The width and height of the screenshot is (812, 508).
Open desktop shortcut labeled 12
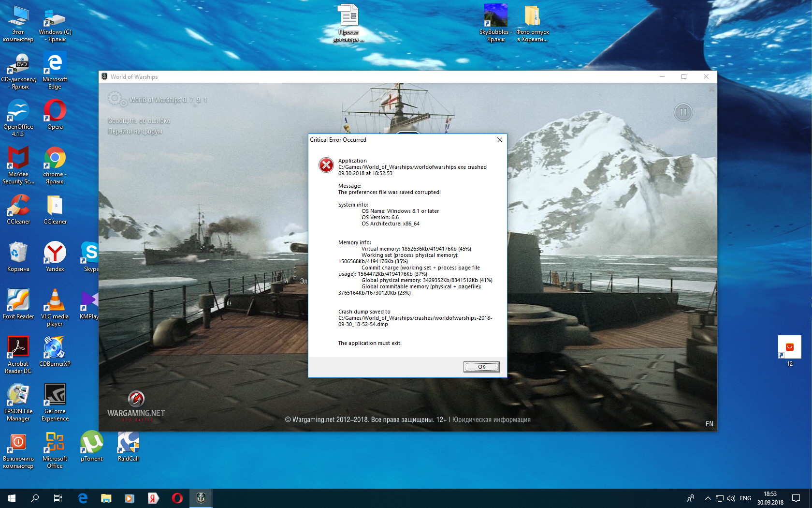click(x=790, y=352)
